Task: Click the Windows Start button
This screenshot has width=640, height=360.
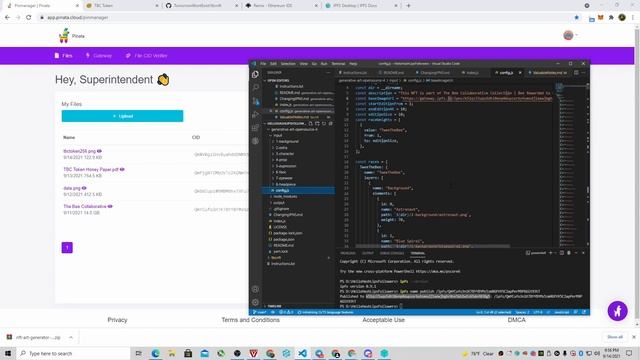Action: [8, 353]
